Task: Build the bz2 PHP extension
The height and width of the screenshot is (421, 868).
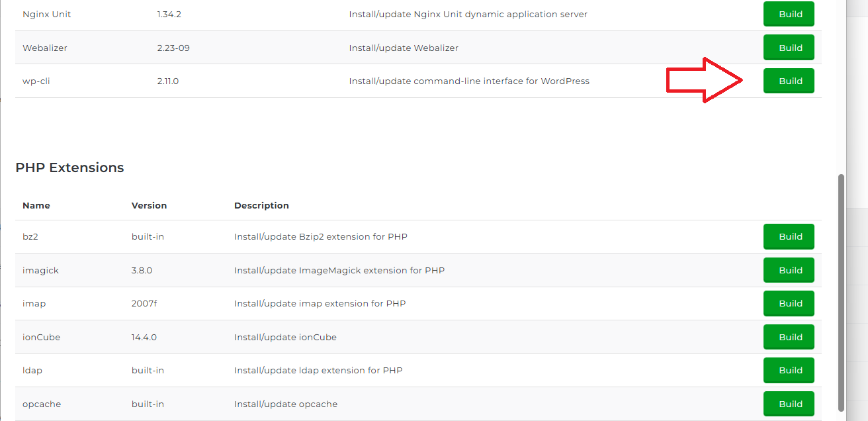Action: pos(789,236)
